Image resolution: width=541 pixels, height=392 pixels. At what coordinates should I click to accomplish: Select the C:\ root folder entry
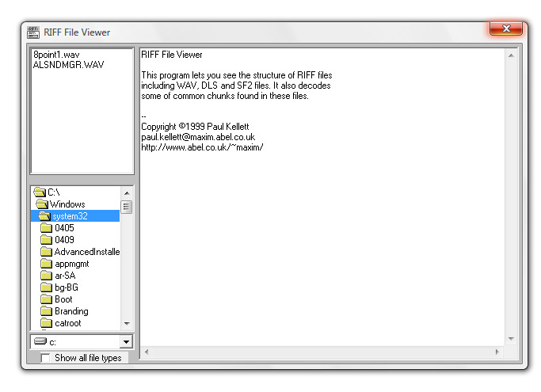point(54,192)
